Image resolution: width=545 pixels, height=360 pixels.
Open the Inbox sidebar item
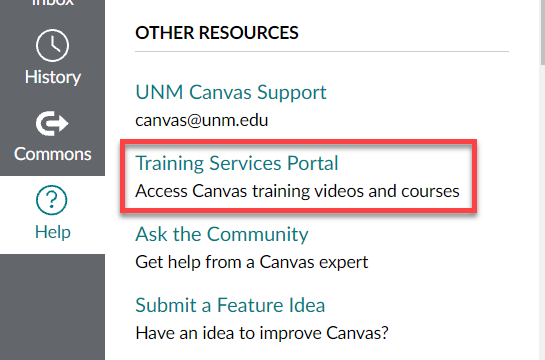tap(52, 3)
